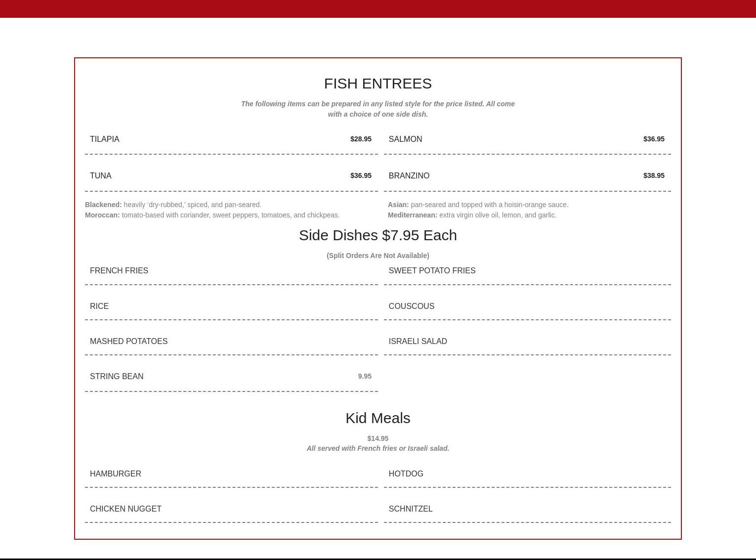Click the Tuna entree name
The image size is (756, 560).
pyautogui.click(x=101, y=176)
